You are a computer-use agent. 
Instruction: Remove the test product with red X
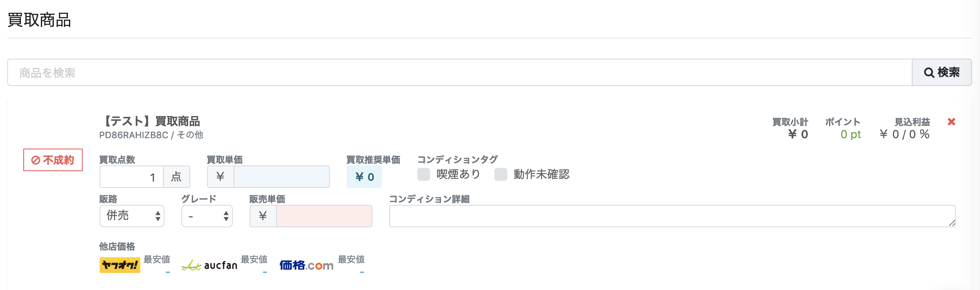(x=951, y=122)
